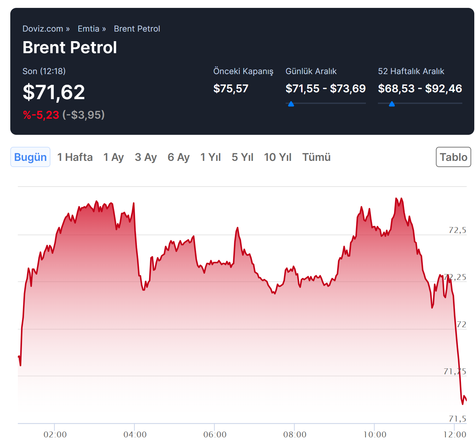476x448 pixels.
Task: Show the Tümü full history range
Action: point(316,157)
